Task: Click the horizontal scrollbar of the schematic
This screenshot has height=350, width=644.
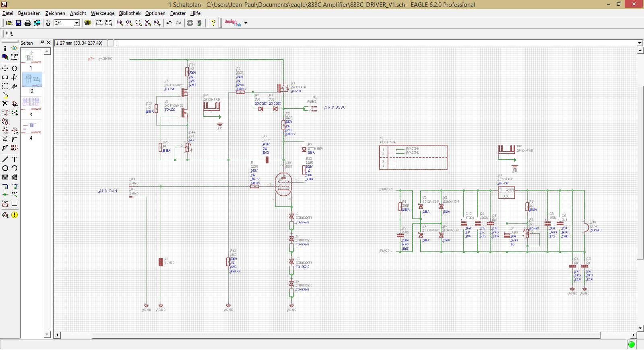Action: pos(346,335)
